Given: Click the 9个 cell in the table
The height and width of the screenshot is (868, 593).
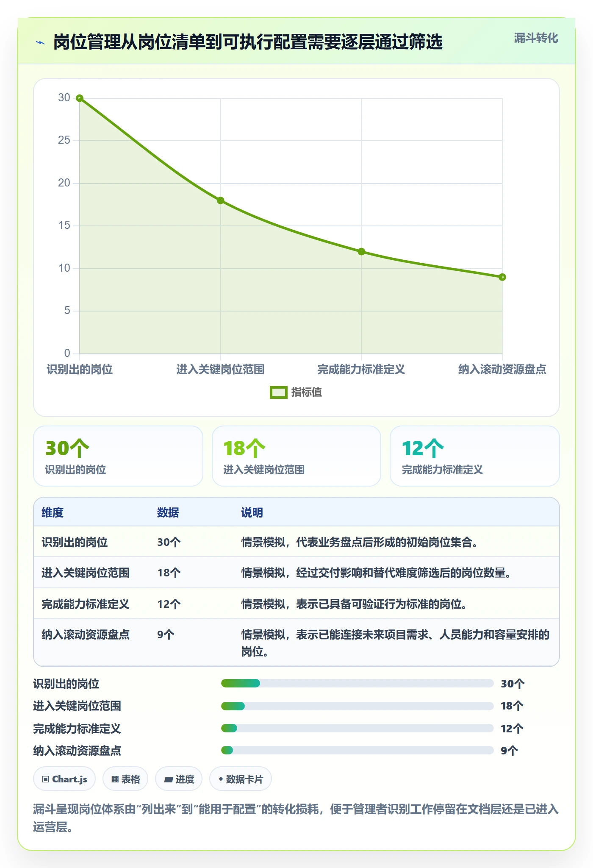Looking at the screenshot, I should (x=166, y=634).
